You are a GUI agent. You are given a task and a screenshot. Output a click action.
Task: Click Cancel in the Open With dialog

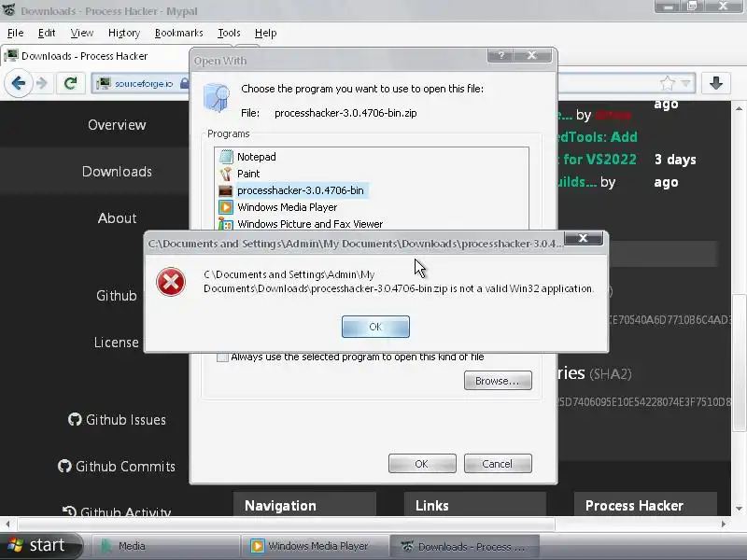click(498, 463)
